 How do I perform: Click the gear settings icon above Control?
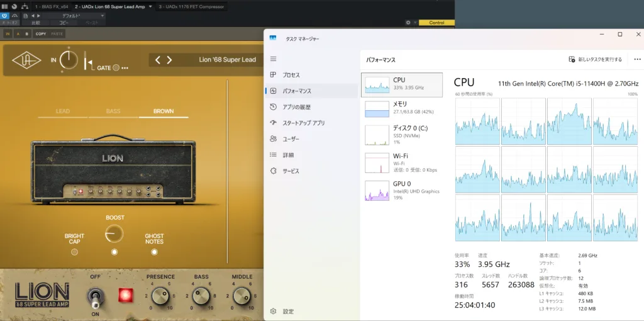(x=408, y=23)
